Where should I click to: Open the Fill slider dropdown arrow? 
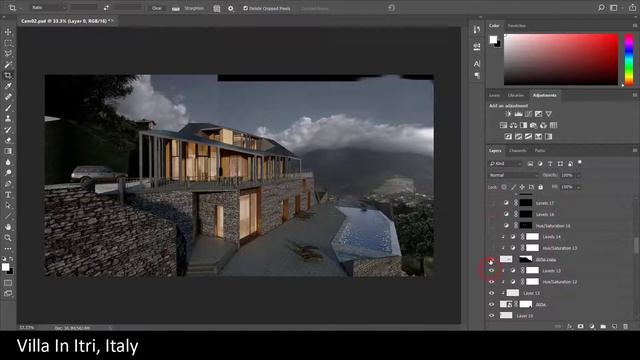coord(578,187)
